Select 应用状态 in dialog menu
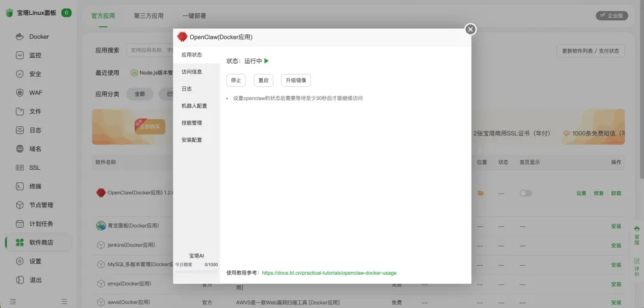The image size is (644, 308). pos(196,55)
